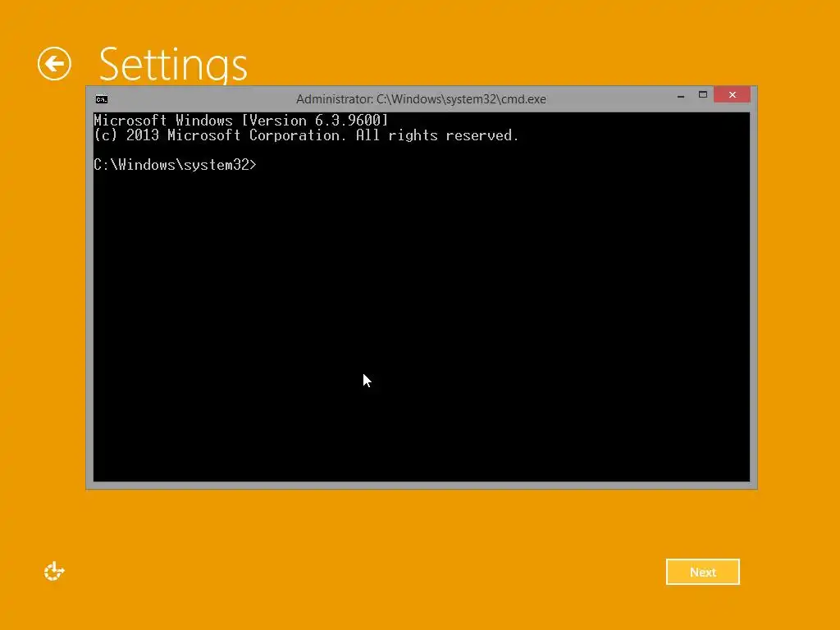Click the Microsoft Windows version line
Viewport: 840px width, 630px height.
coord(240,120)
